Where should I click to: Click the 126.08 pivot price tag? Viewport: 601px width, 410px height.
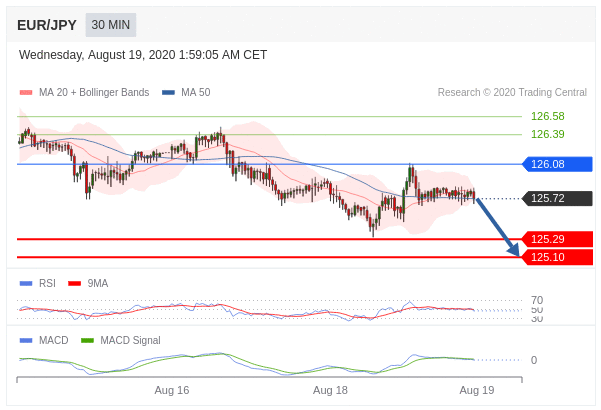(x=558, y=164)
